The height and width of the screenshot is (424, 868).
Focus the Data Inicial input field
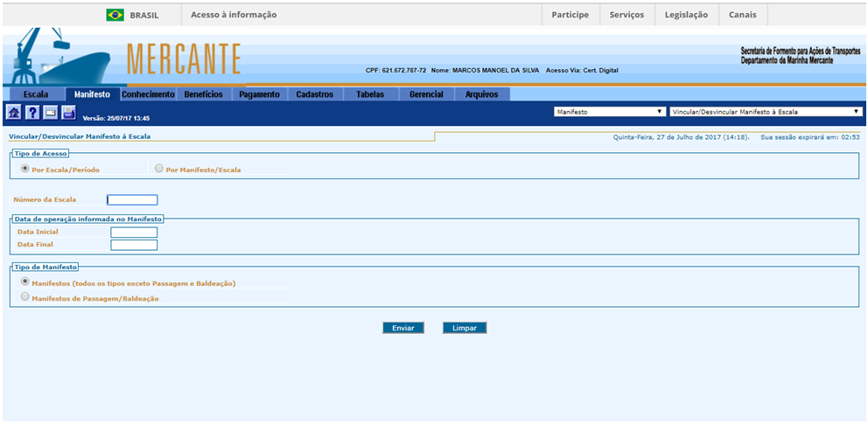pos(134,232)
